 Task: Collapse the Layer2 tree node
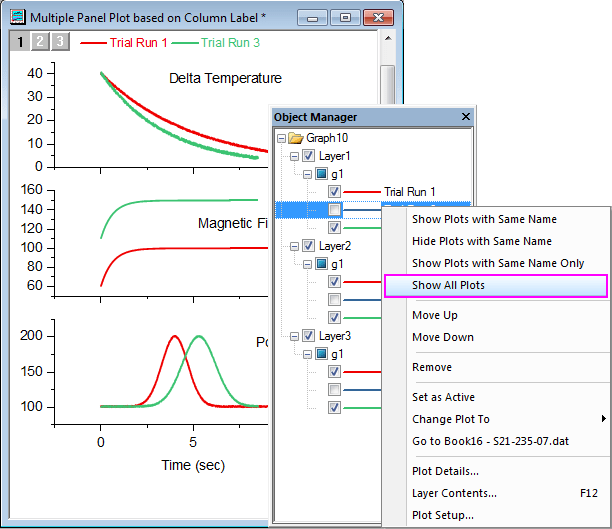pos(294,246)
